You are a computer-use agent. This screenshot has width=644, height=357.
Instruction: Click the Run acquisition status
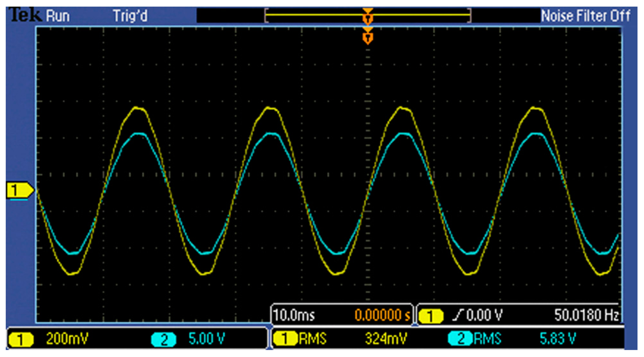(x=58, y=16)
